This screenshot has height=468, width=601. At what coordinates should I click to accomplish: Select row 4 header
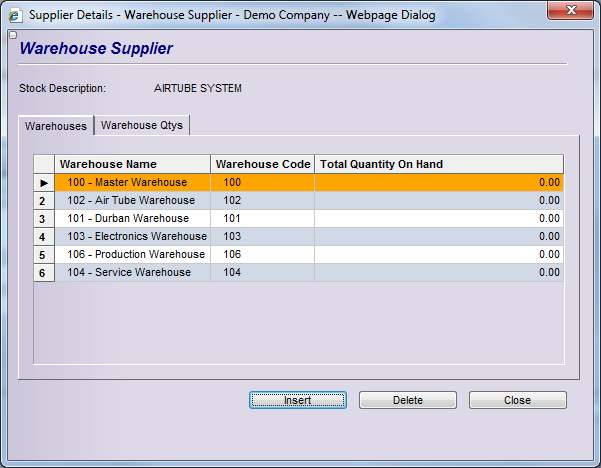coord(44,237)
